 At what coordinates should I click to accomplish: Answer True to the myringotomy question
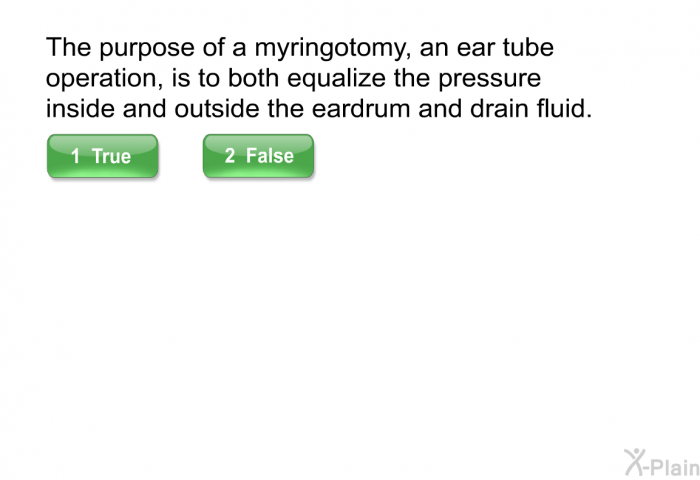click(x=102, y=156)
